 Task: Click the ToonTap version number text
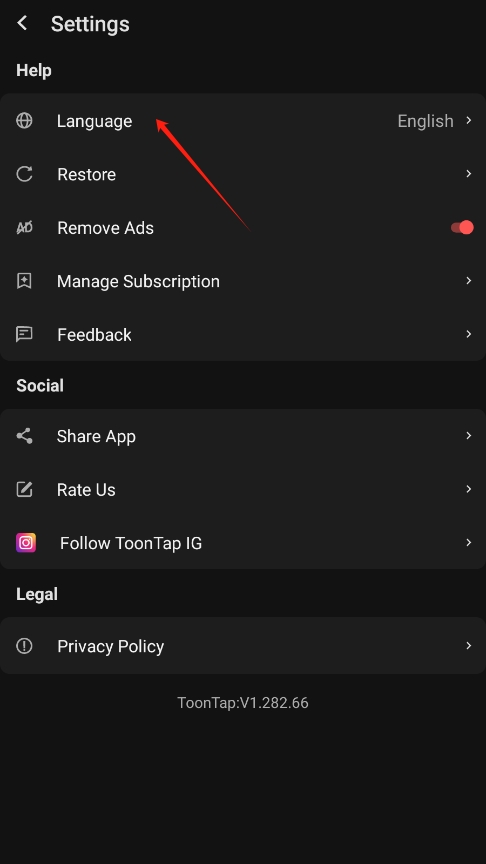[243, 703]
